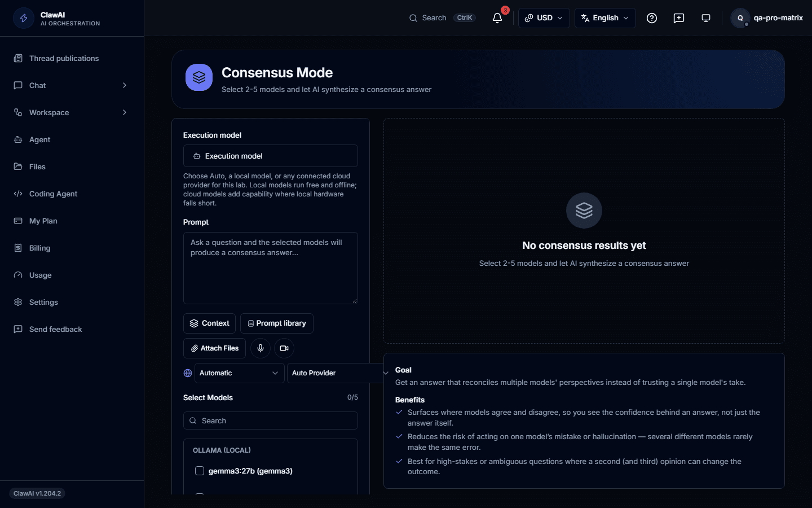Open the Execution model selector

[x=271, y=156]
